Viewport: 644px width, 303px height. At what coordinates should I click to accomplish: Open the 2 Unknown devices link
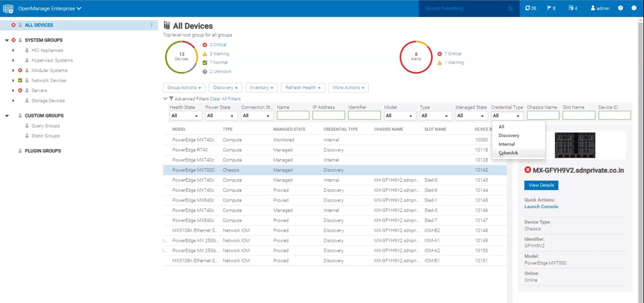(220, 72)
